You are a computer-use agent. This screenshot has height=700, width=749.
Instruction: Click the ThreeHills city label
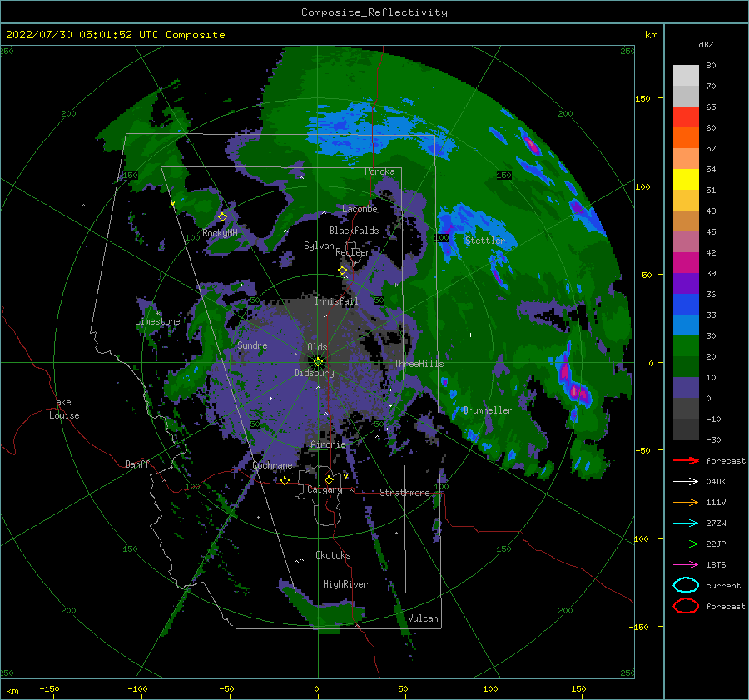[x=419, y=364]
